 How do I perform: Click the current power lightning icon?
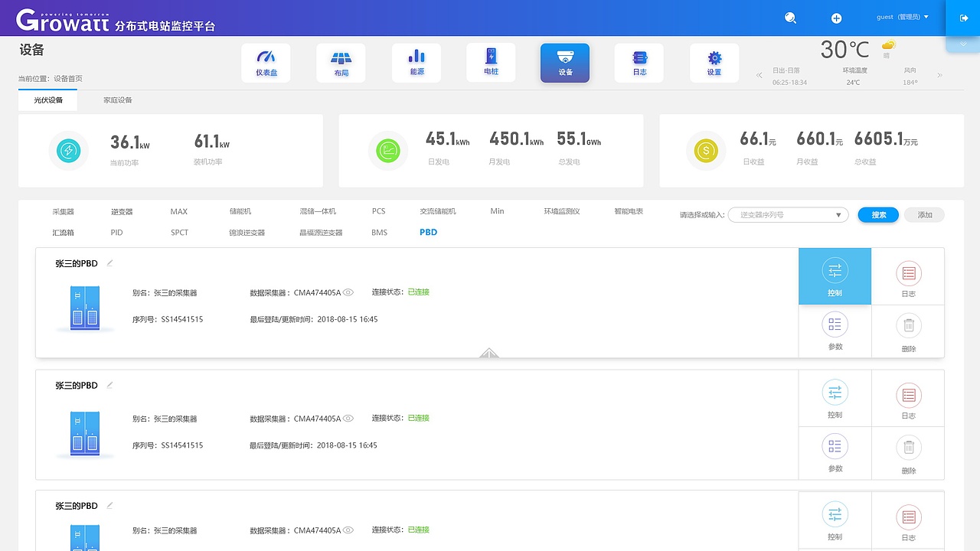(x=69, y=151)
